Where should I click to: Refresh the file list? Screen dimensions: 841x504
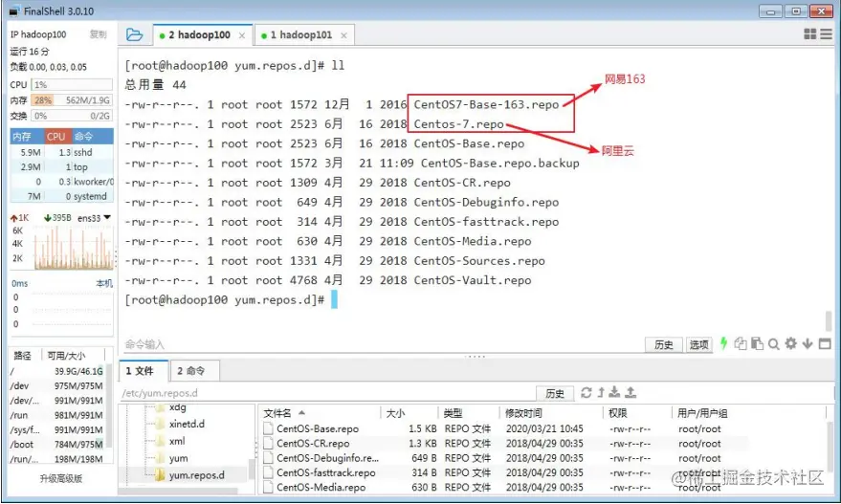(x=586, y=392)
